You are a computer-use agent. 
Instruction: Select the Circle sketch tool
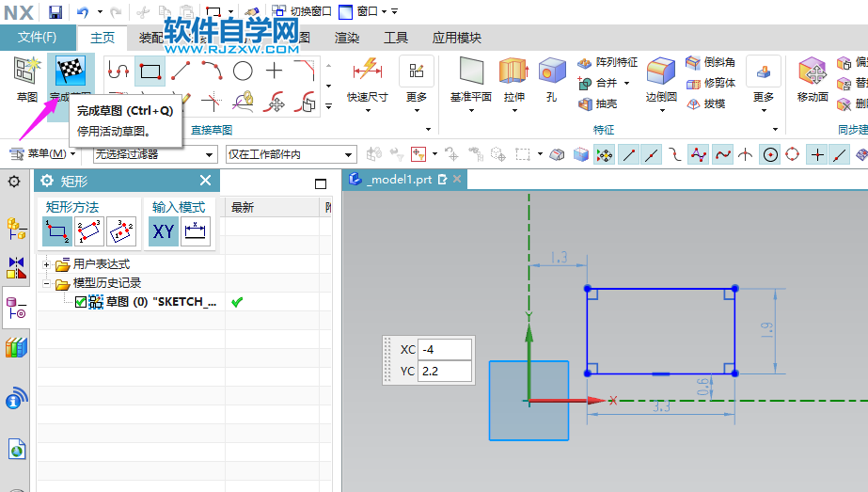click(243, 71)
